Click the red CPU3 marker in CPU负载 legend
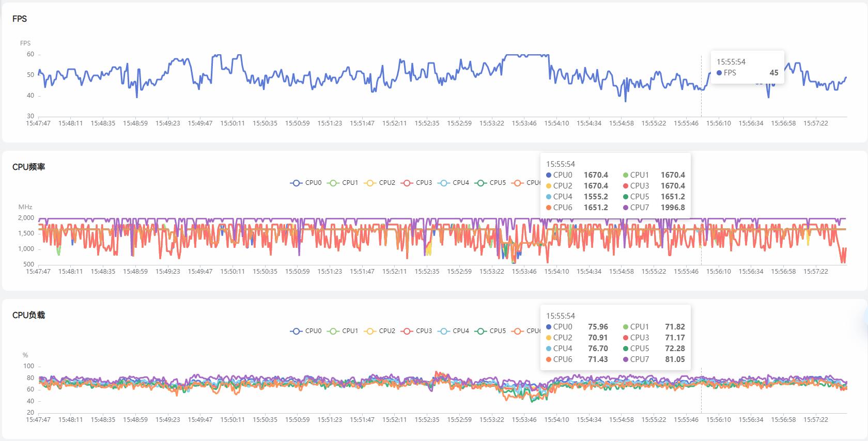Screen dimensions: 868x441 [407, 331]
